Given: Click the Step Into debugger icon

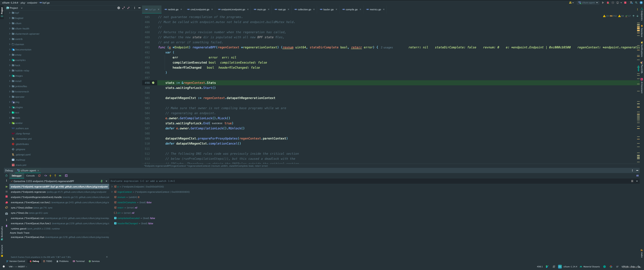Looking at the screenshot, I should [51, 175].
